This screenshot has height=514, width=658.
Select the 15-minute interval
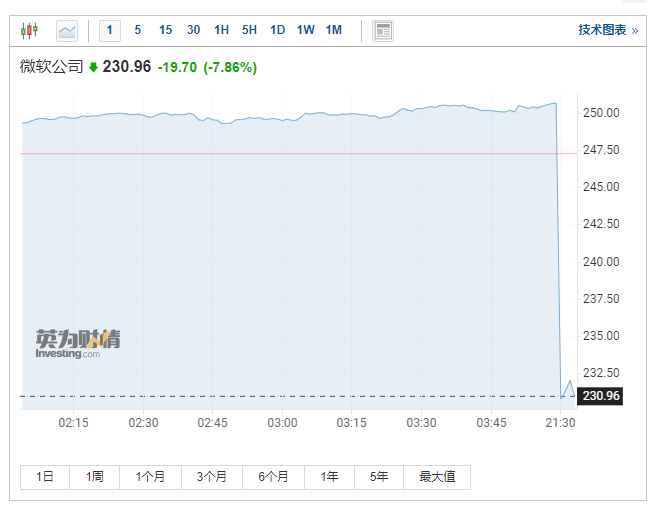pyautogui.click(x=165, y=30)
